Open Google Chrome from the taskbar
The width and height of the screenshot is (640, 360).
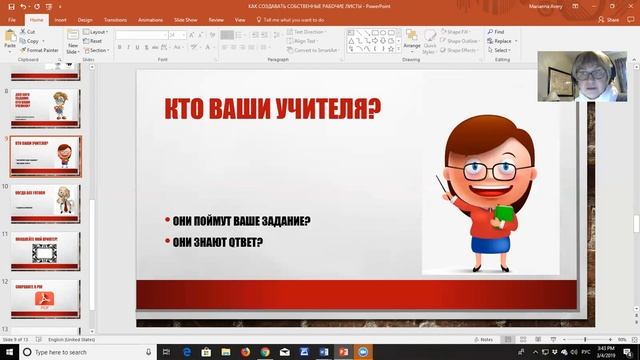pyautogui.click(x=265, y=352)
